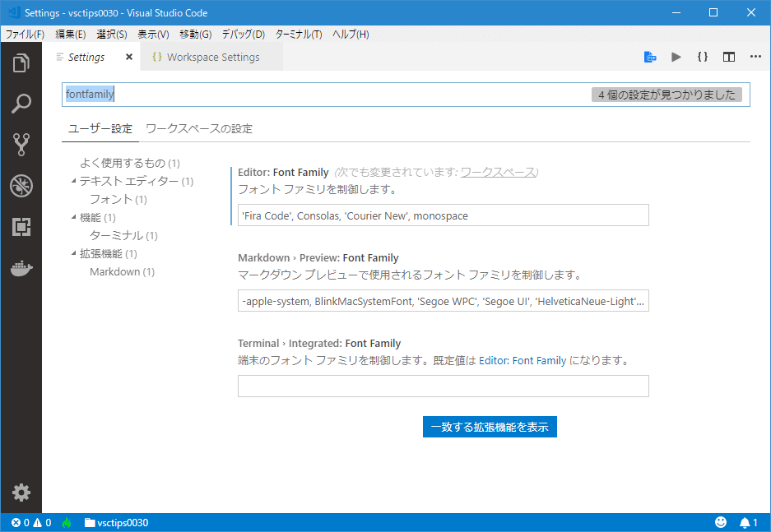Switch to ワークスペースの設定 tab
The height and width of the screenshot is (532, 771).
pos(199,129)
